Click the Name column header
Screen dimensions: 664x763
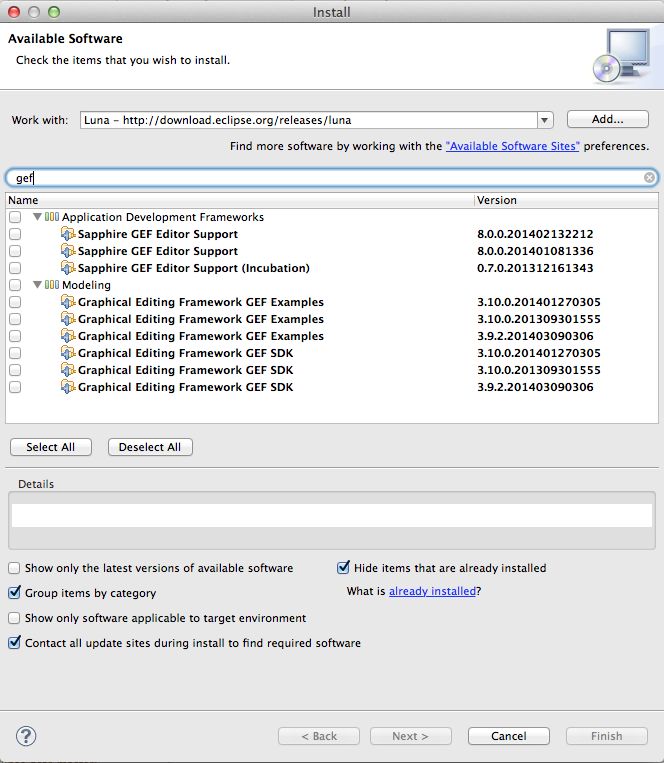[240, 200]
